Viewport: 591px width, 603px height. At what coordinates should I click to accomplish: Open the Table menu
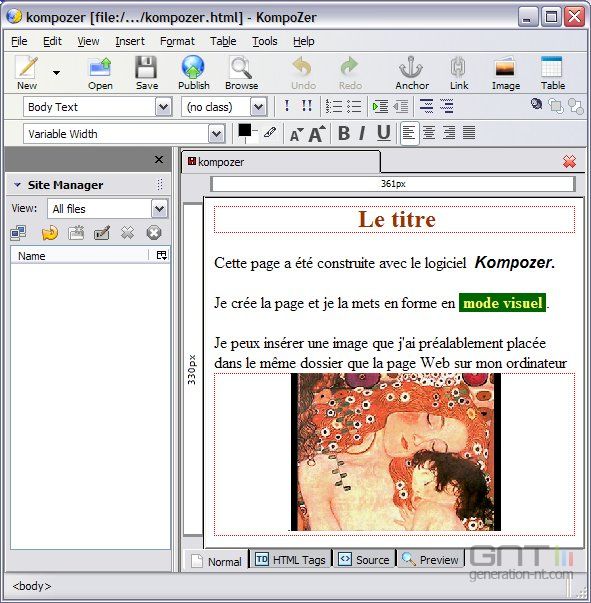pos(223,41)
